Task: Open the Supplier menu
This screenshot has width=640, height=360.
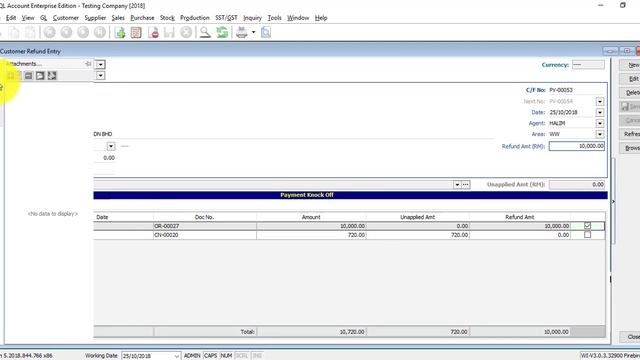Action: tap(95, 18)
